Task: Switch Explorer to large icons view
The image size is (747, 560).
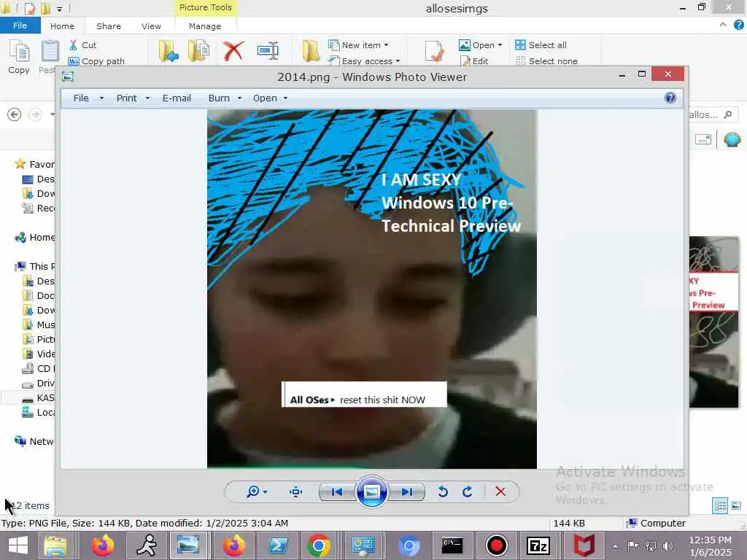Action: coord(736,506)
